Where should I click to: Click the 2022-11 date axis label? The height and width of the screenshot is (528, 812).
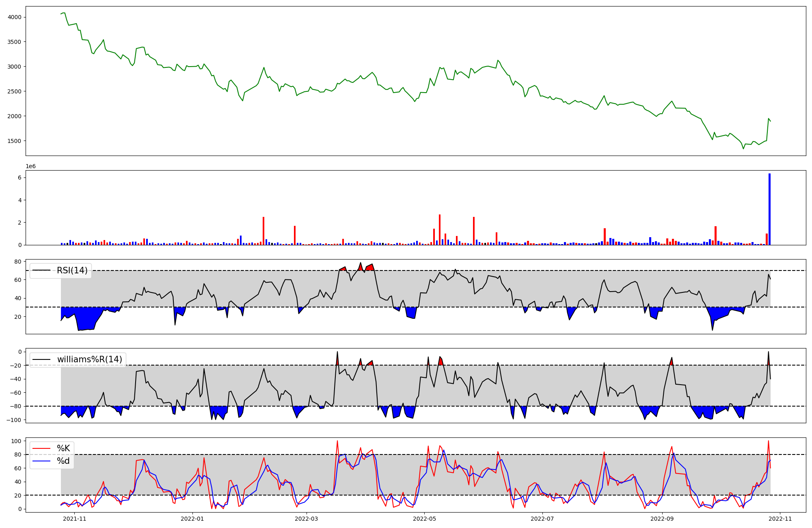tap(780, 519)
